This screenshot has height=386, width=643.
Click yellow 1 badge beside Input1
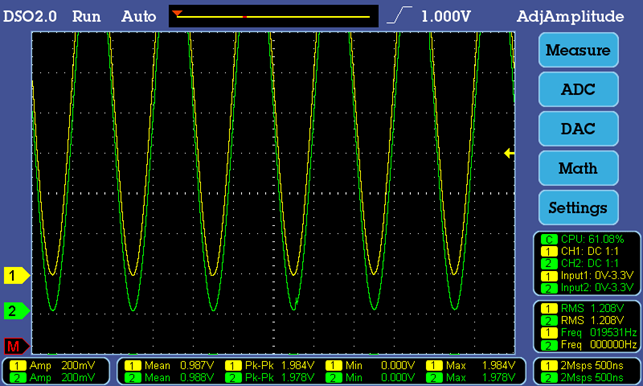coord(549,275)
